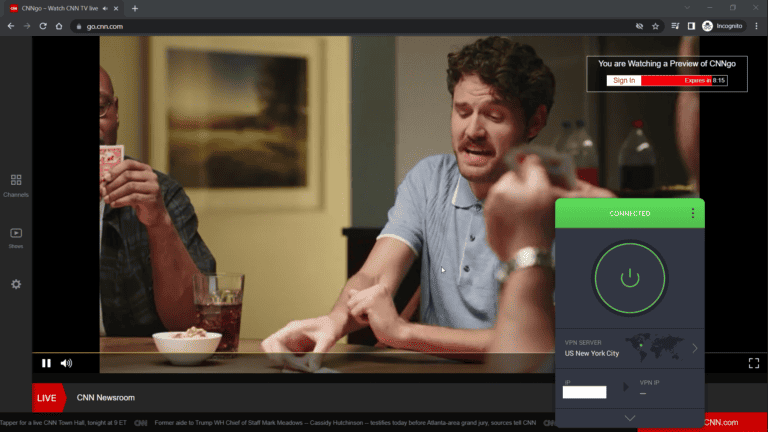The image size is (768, 432).
Task: Expand VPN panel bottom chevron
Action: (630, 418)
